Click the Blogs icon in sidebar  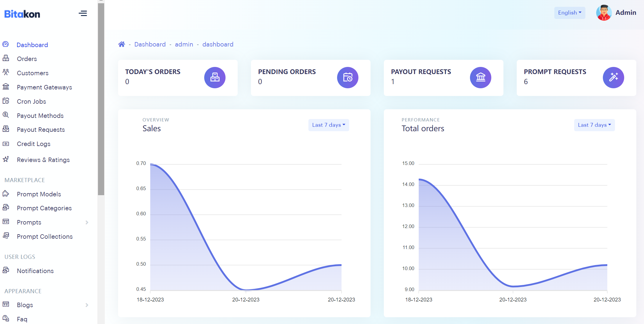(x=6, y=304)
